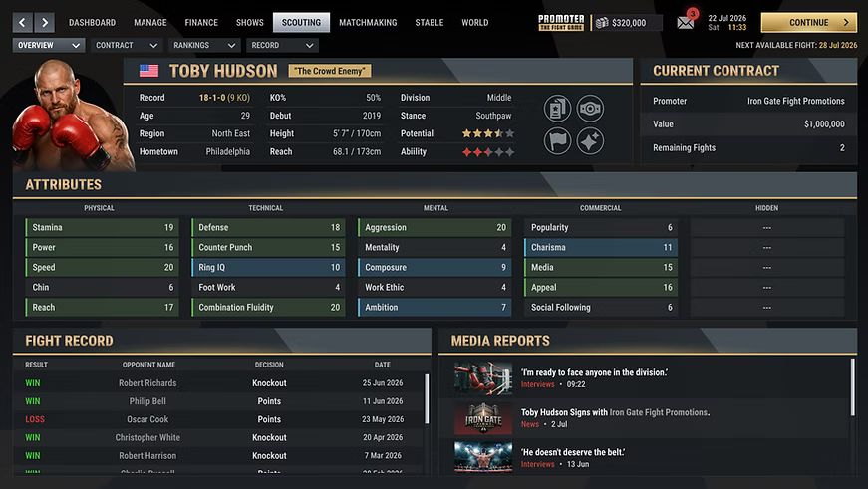Click the Interviews tag dated 09:22
This screenshot has height=489, width=868.
(x=537, y=384)
